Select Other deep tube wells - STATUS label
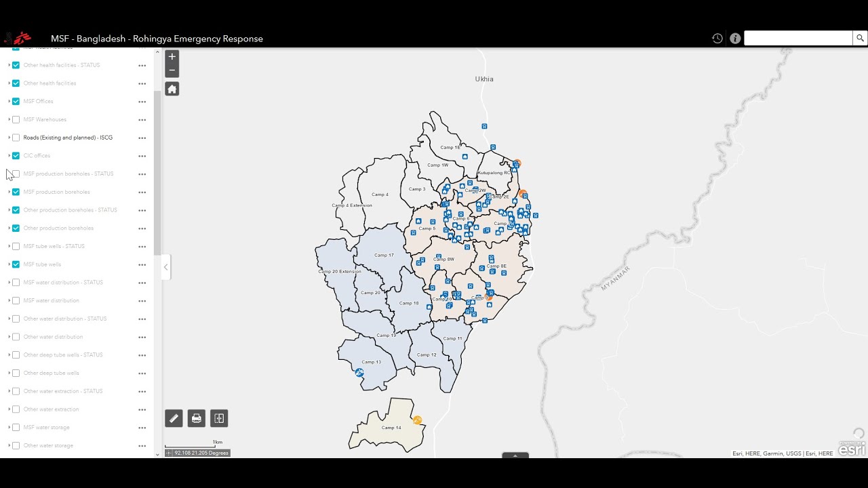Viewport: 868px width, 488px height. [63, 355]
